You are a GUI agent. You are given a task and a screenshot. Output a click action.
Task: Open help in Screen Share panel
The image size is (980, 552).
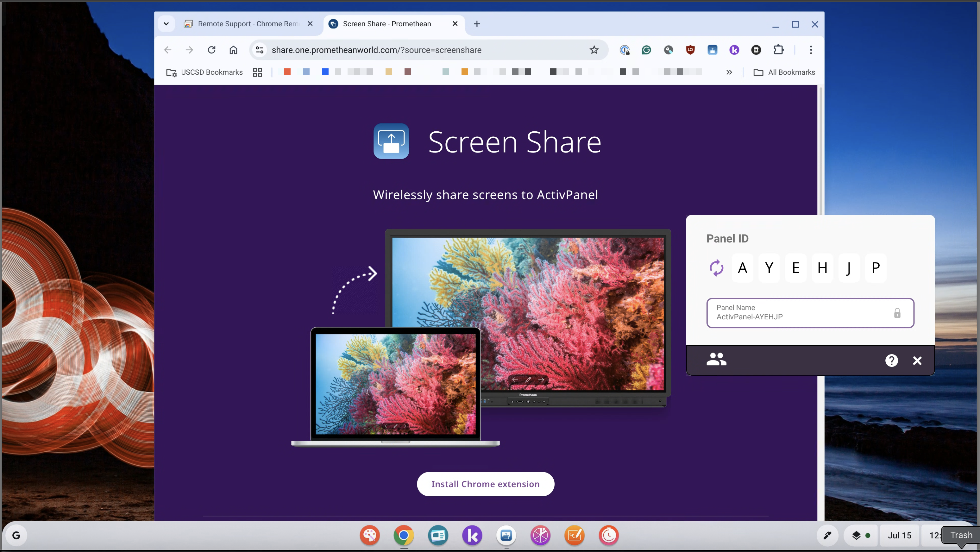pyautogui.click(x=891, y=360)
